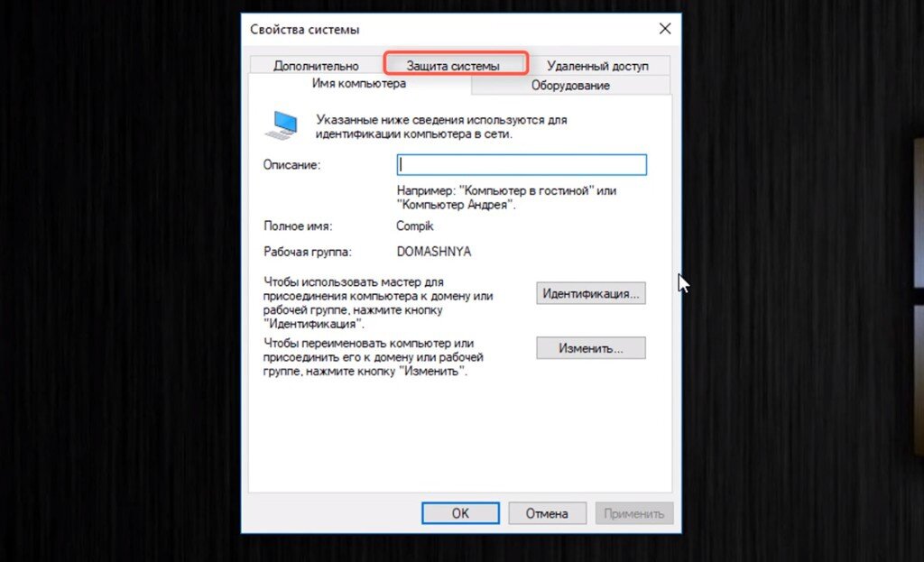Cancel with the Отмена button
Screen dimensions: 924x562
coord(547,513)
